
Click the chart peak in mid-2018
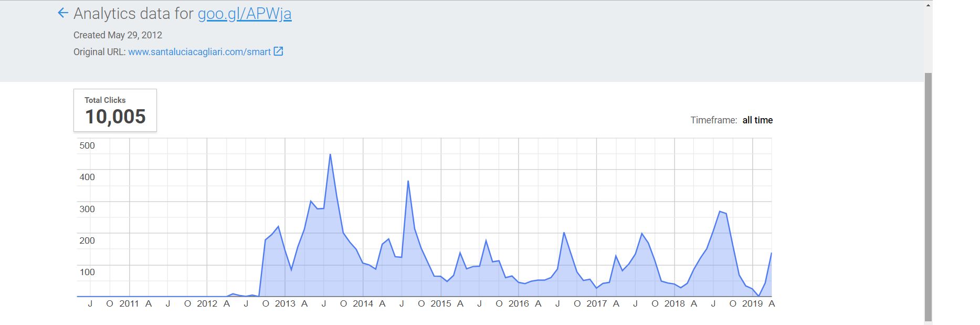pyautogui.click(x=720, y=212)
